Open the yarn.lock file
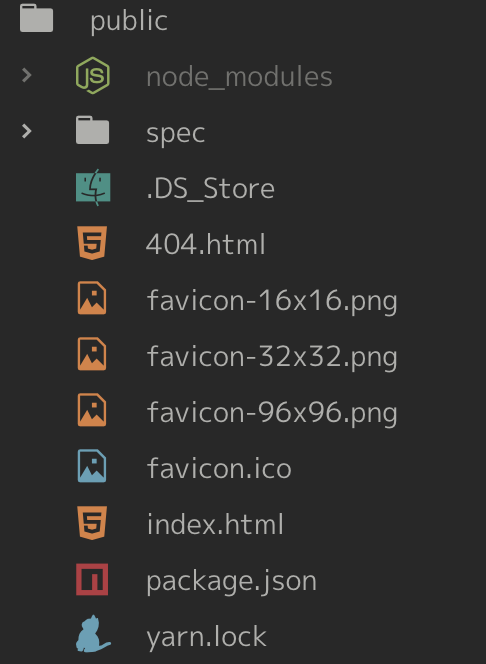 (207, 637)
